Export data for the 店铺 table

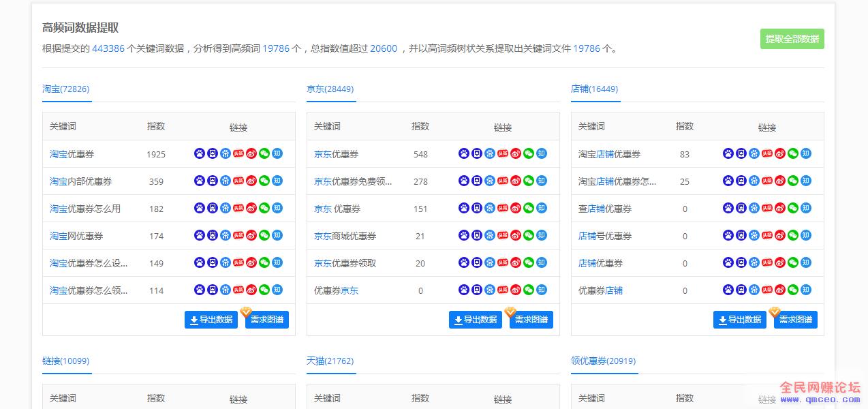click(740, 320)
